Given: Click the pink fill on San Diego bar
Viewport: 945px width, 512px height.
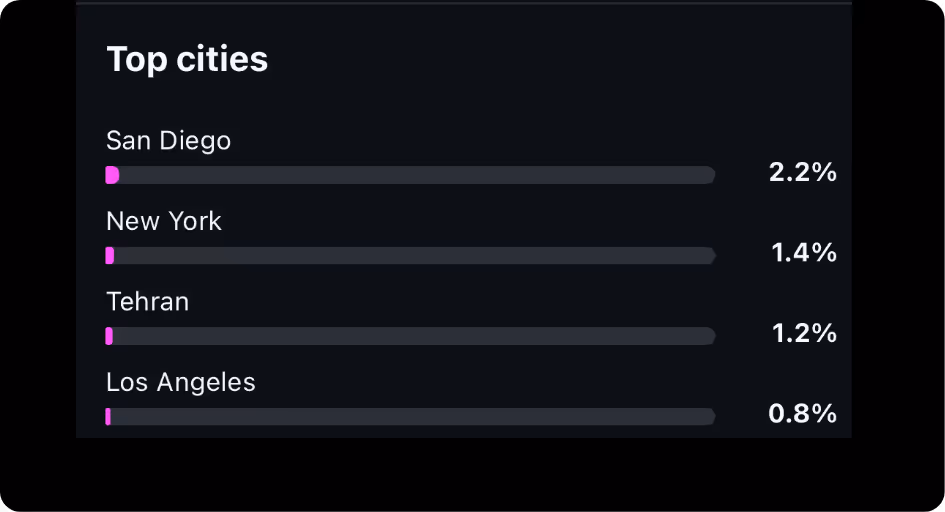Looking at the screenshot, I should (112, 175).
